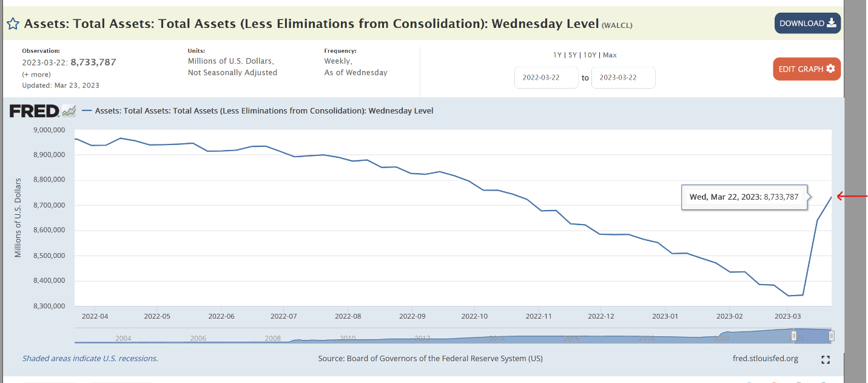
Task: Click the end date field showing 2023-03-22
Action: (x=623, y=78)
